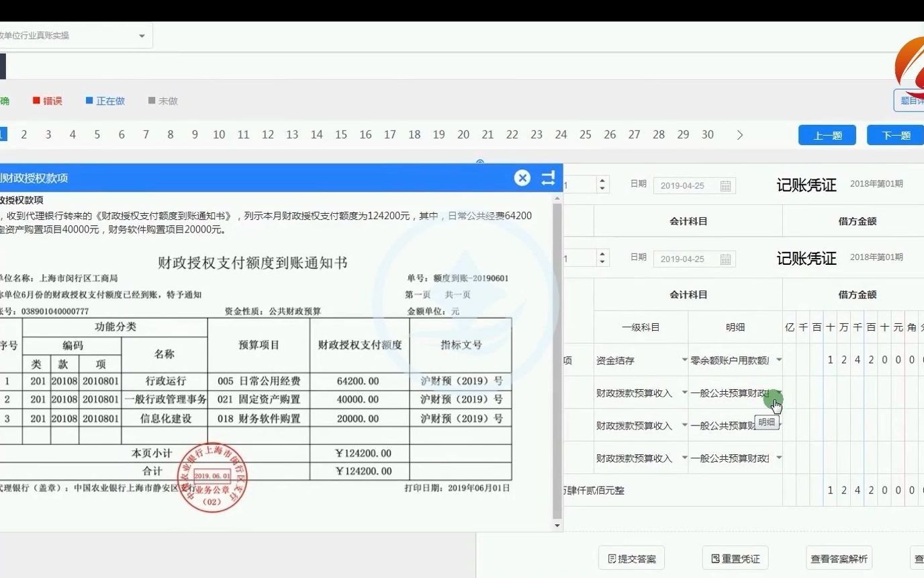The width and height of the screenshot is (924, 578).
Task: Jump to question 10
Action: click(219, 134)
